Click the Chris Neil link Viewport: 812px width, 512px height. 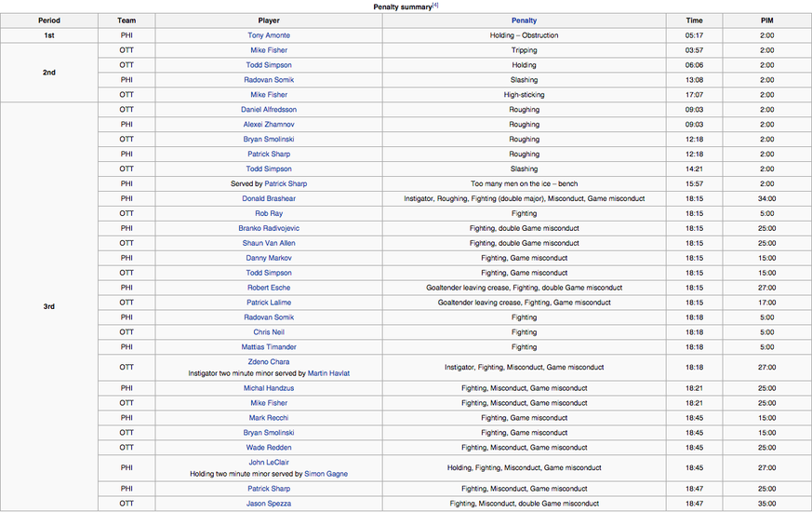(269, 332)
